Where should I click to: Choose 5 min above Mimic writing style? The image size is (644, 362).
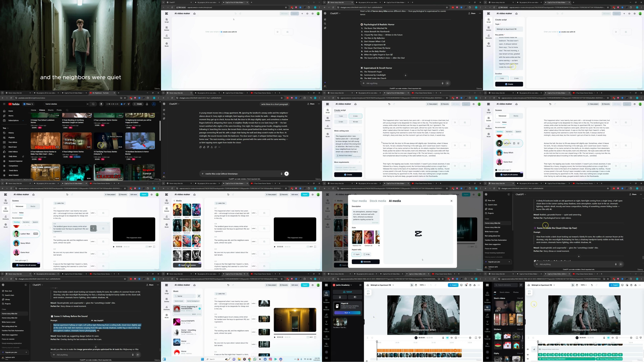[341, 122]
